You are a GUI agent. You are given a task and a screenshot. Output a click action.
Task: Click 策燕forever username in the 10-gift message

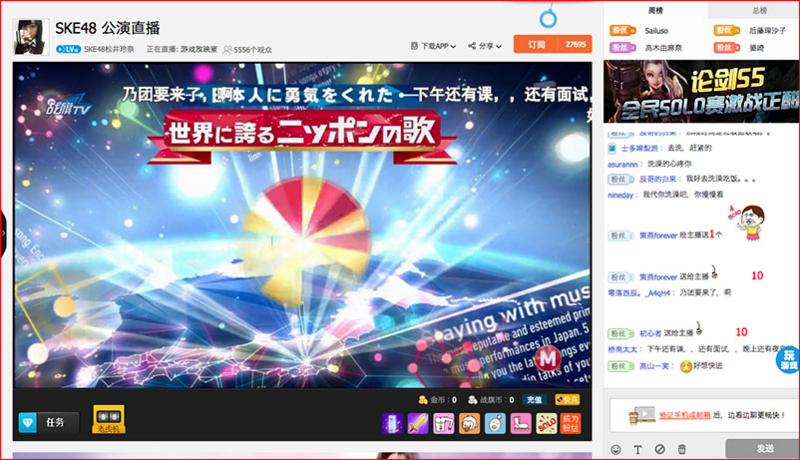point(658,277)
